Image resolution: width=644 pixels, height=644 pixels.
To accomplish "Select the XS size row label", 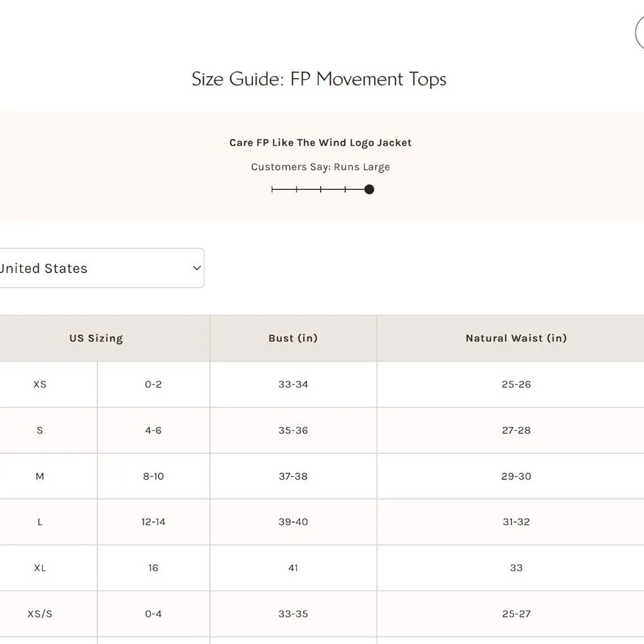I will click(x=40, y=384).
